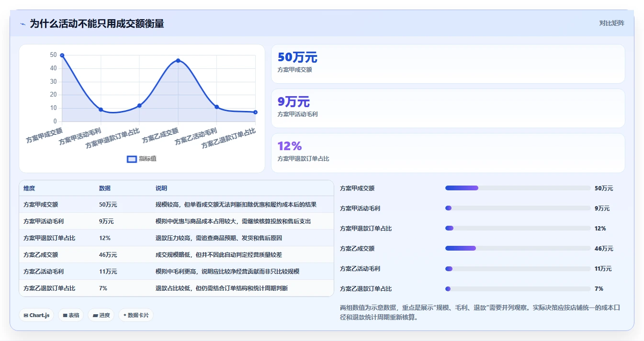This screenshot has width=644, height=341.
Task: Click the 说明 table column header
Action: click(x=161, y=188)
